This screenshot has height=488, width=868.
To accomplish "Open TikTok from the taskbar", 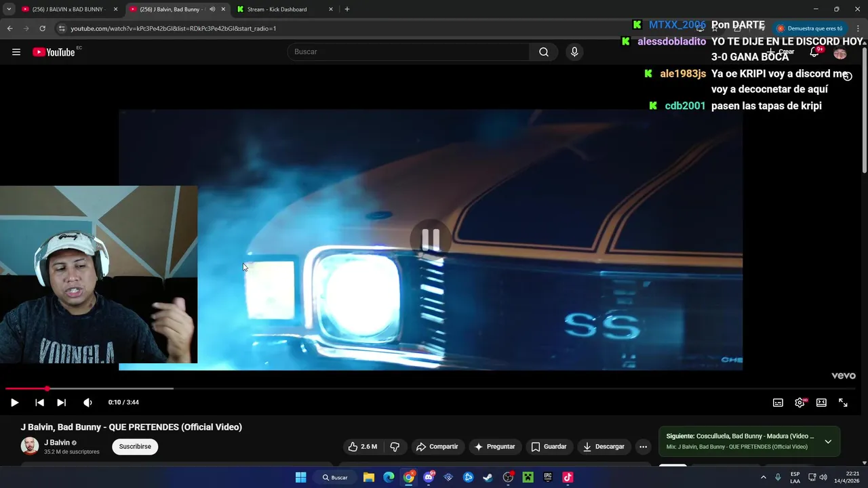I will pyautogui.click(x=568, y=477).
